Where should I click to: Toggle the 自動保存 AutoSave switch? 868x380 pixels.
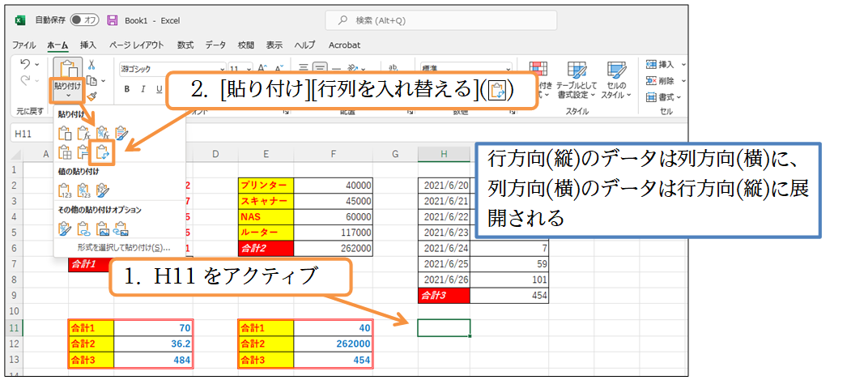(83, 19)
